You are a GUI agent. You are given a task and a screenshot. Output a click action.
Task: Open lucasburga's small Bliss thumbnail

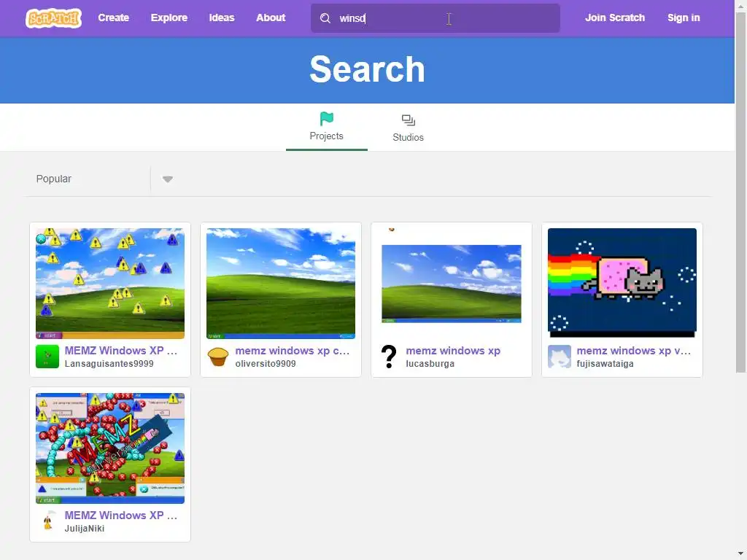click(451, 284)
